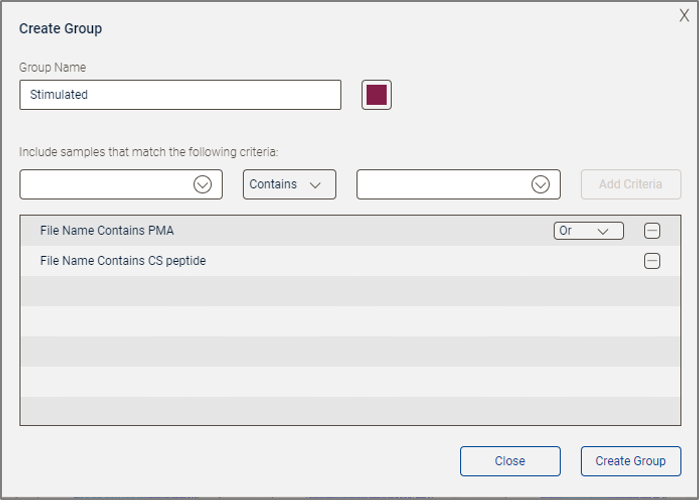Image resolution: width=700 pixels, height=500 pixels.
Task: Click the X icon to dismiss dialog
Action: pyautogui.click(x=684, y=15)
